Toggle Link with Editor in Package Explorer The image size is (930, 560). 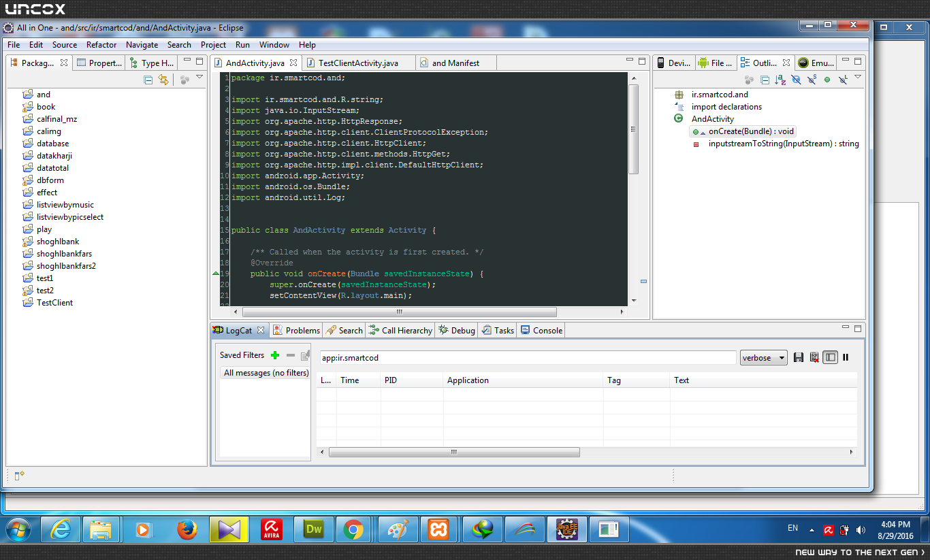(163, 80)
